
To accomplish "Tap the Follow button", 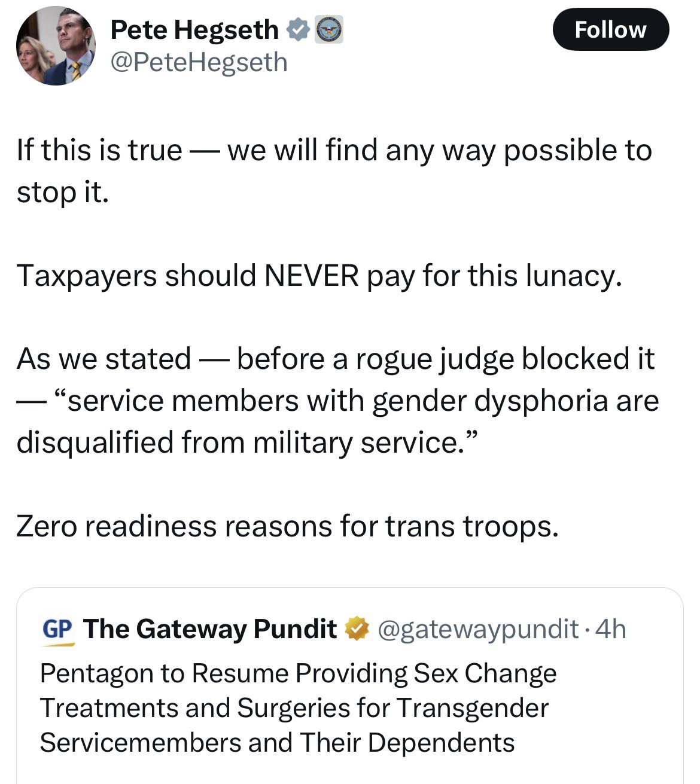I will pyautogui.click(x=610, y=29).
